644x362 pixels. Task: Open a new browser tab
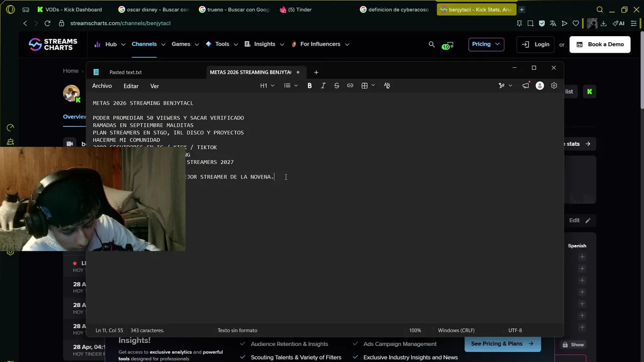(522, 10)
